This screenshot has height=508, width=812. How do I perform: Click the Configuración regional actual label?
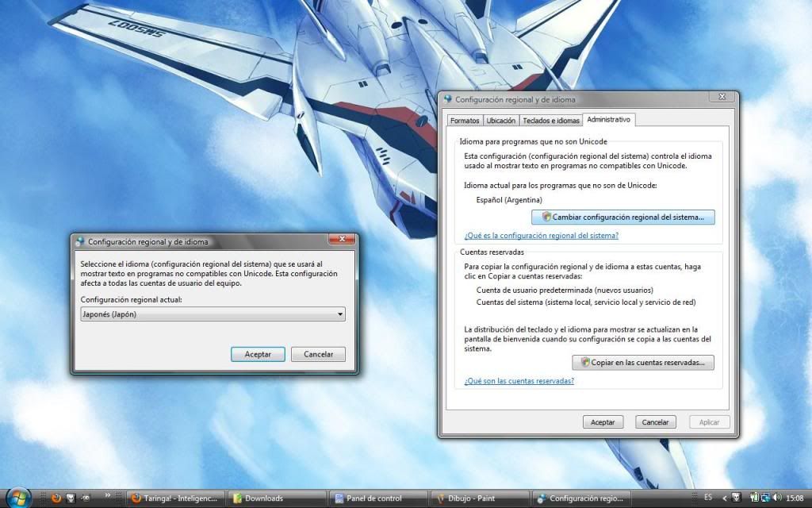131,299
